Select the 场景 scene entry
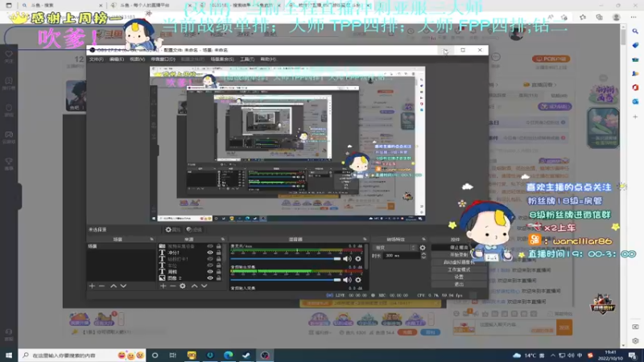The height and width of the screenshot is (362, 644). [122, 246]
